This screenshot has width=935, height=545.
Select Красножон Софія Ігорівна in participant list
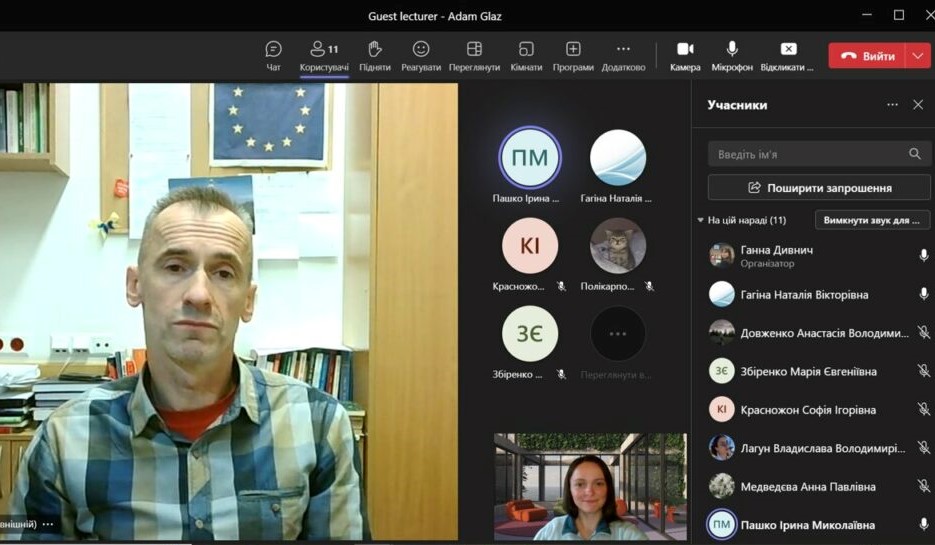[x=808, y=410]
